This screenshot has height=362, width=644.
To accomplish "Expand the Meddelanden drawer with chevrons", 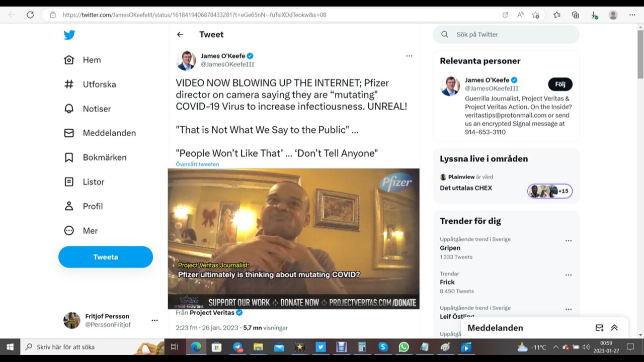I will coord(614,328).
